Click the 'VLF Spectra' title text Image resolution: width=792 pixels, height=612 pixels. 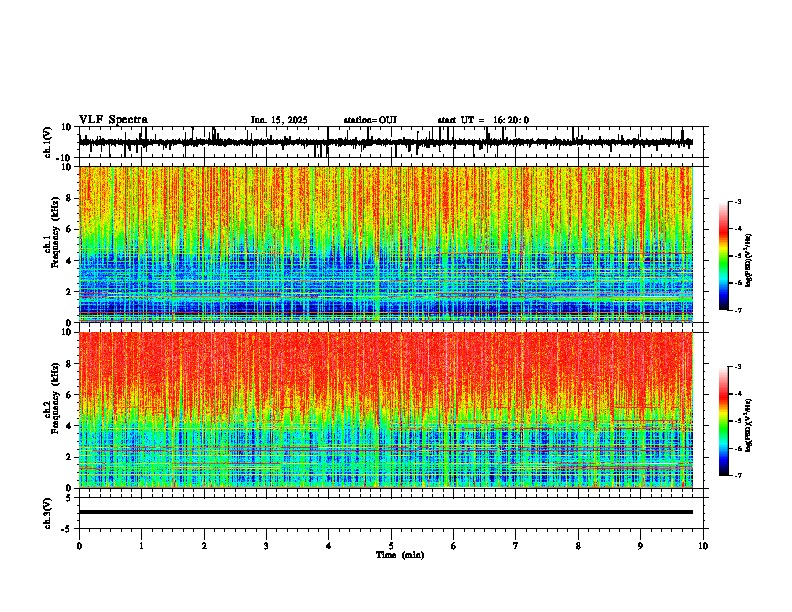(113, 120)
